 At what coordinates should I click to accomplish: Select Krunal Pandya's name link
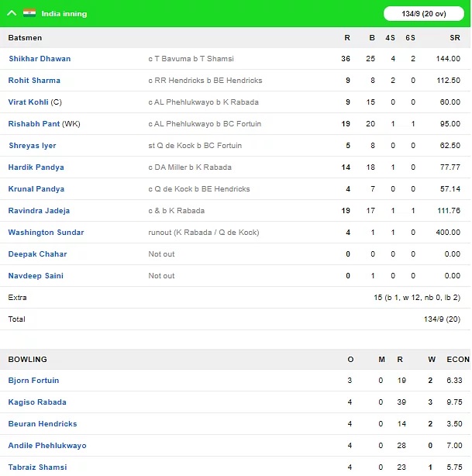(36, 189)
